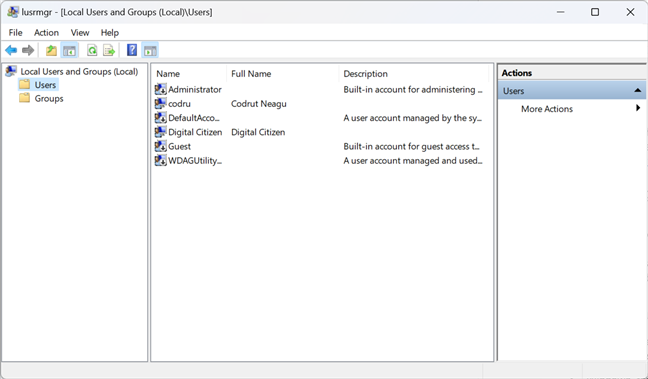This screenshot has width=648, height=379.
Task: Close the lusrmgr window
Action: coord(630,12)
